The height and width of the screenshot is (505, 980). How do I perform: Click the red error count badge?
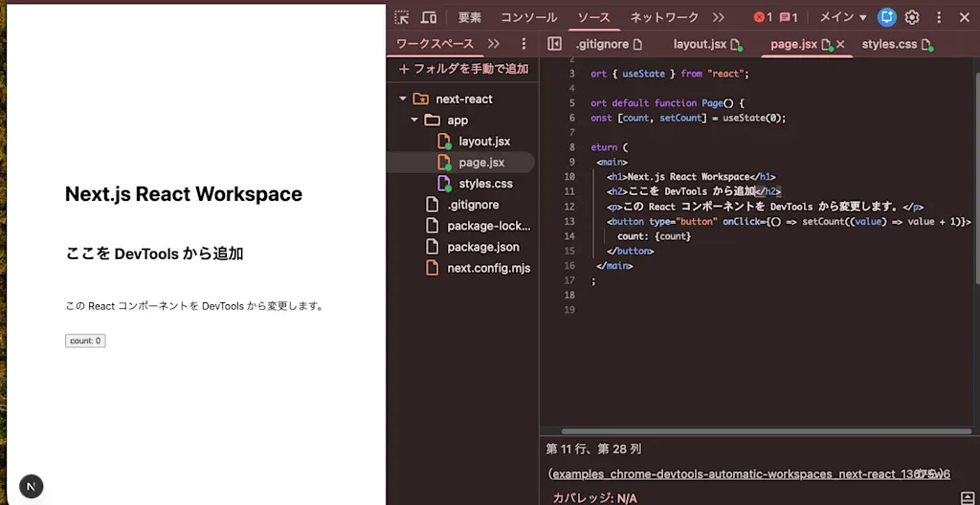click(763, 17)
